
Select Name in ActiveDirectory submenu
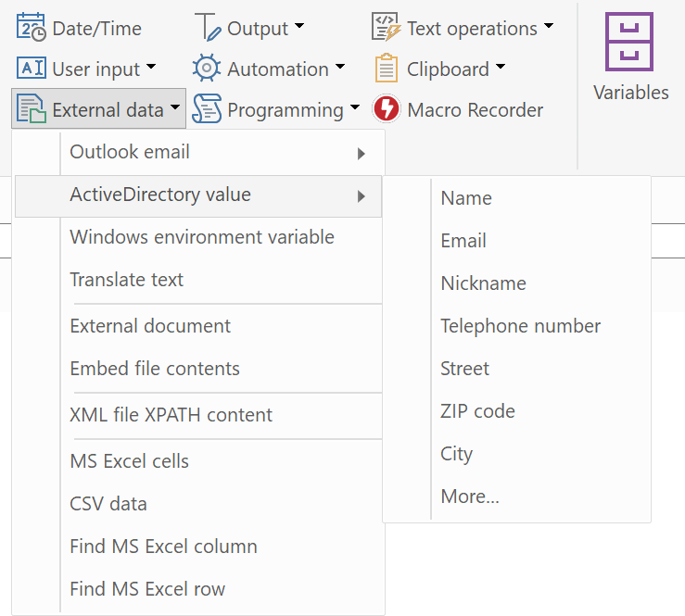click(x=517, y=198)
